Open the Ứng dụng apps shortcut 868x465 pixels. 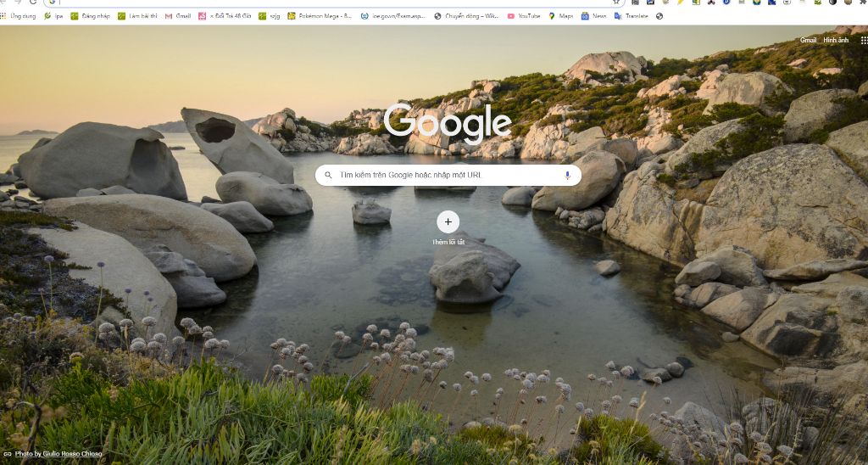18,16
